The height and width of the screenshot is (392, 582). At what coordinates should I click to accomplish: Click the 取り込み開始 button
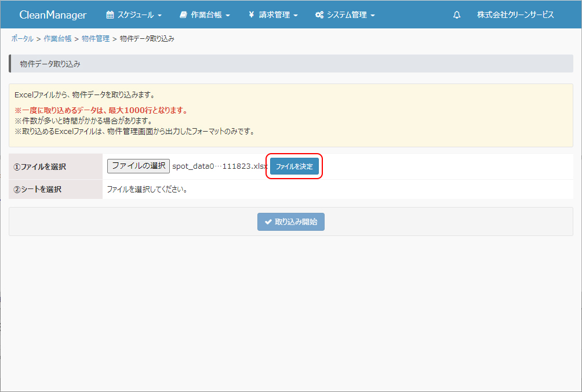click(x=291, y=222)
